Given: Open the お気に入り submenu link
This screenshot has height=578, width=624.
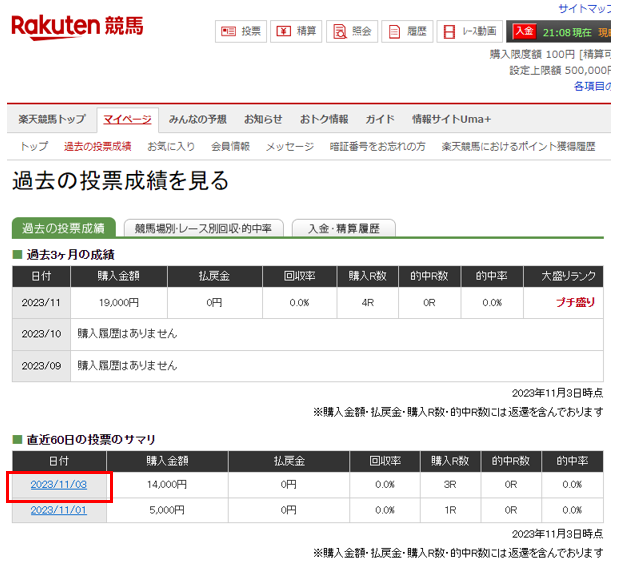Looking at the screenshot, I should pos(171,146).
